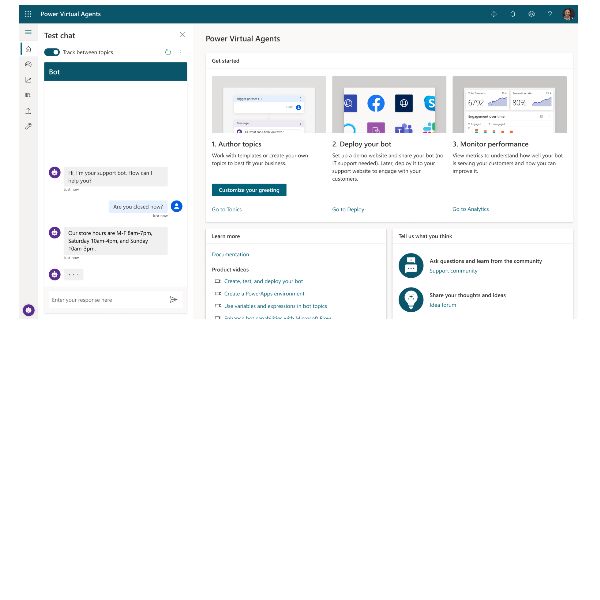600x600 pixels.
Task: Open the help question mark icon
Action: [550, 14]
